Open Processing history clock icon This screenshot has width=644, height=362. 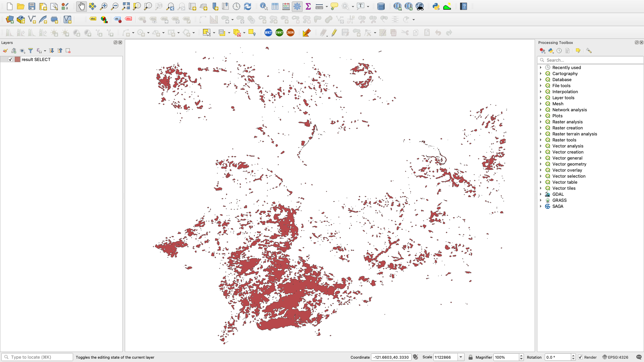(x=559, y=51)
